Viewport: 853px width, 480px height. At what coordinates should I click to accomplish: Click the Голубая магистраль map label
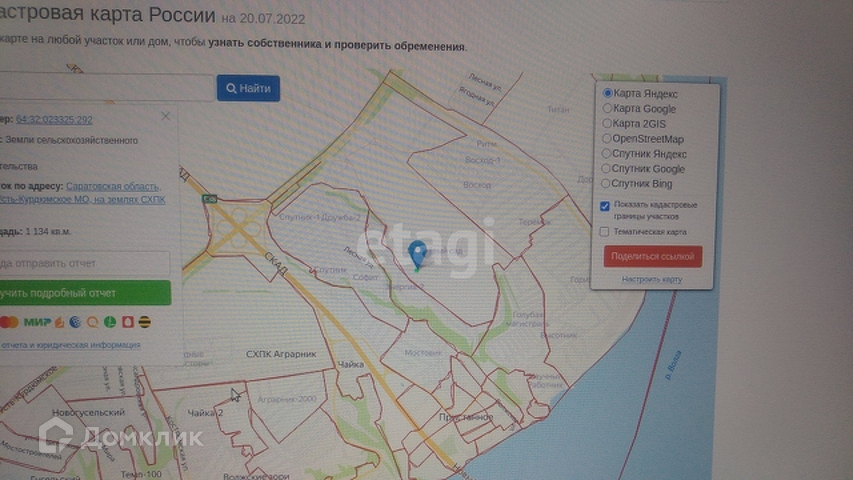pyautogui.click(x=527, y=319)
